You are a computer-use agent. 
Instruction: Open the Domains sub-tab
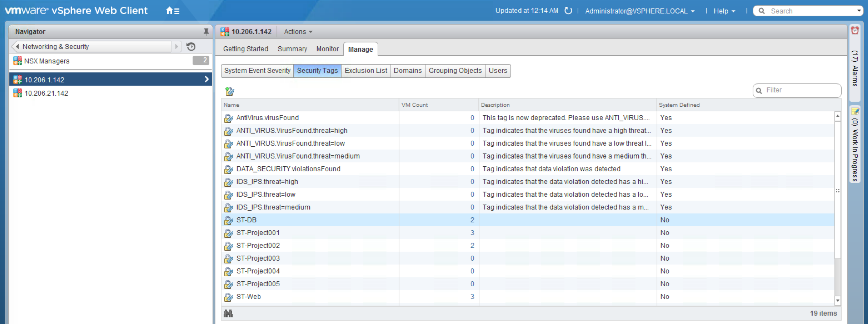[x=407, y=71]
